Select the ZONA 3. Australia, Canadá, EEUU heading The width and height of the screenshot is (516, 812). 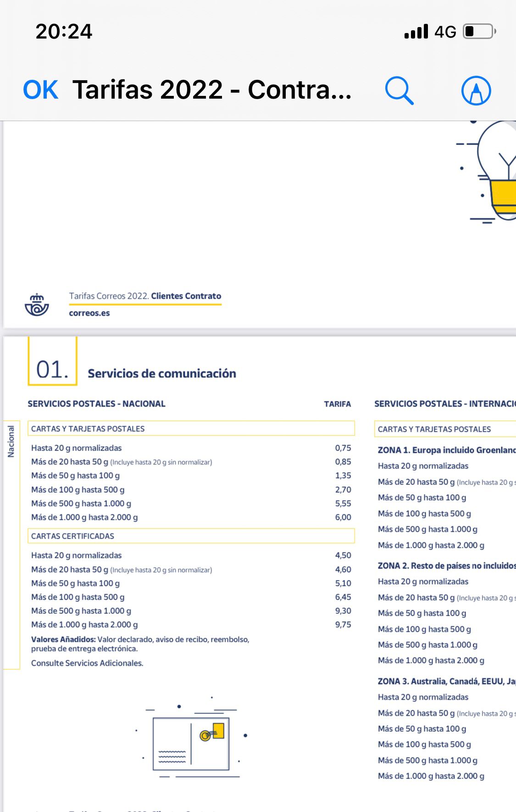point(447,681)
